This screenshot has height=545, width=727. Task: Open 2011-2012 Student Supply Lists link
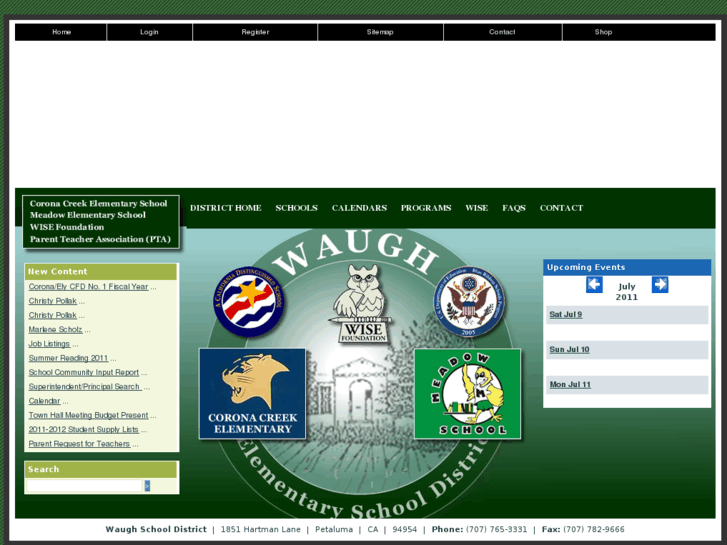(84, 430)
